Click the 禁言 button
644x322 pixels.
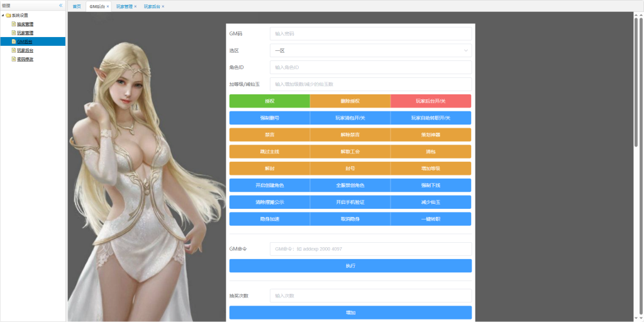click(x=269, y=135)
